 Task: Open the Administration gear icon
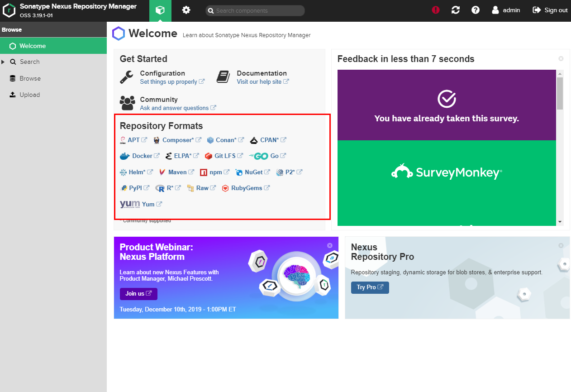[186, 10]
